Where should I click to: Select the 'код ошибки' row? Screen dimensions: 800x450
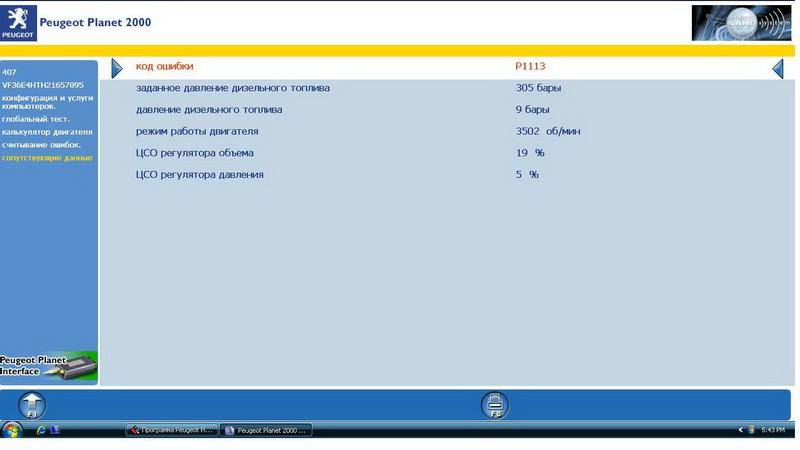tap(165, 67)
